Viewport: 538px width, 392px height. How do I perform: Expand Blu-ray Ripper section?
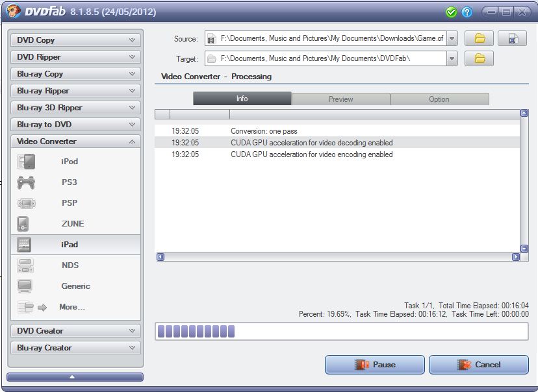(x=75, y=91)
